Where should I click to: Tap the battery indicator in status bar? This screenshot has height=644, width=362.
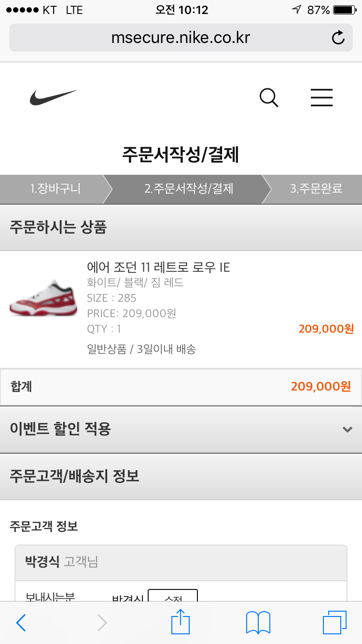pos(344,10)
